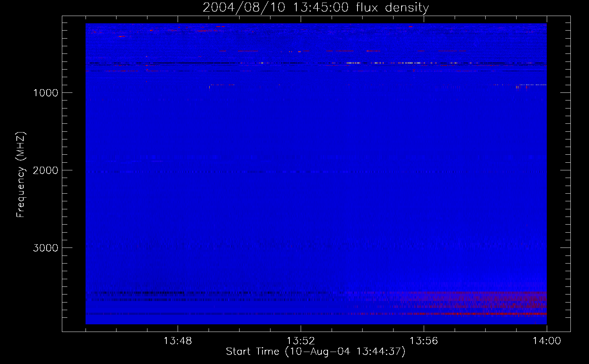The image size is (589, 364).
Task: Click the 2000 frequency tick label
Action: point(46,170)
